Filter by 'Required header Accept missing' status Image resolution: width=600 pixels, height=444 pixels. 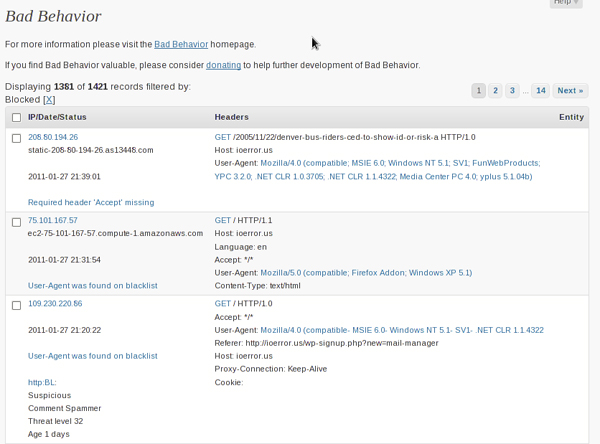click(x=91, y=202)
